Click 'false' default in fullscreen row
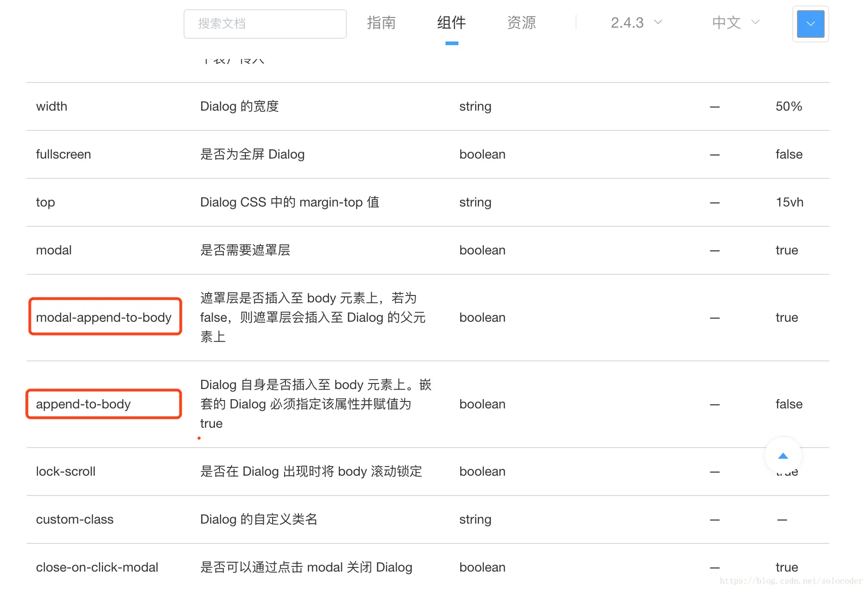 [x=789, y=154]
